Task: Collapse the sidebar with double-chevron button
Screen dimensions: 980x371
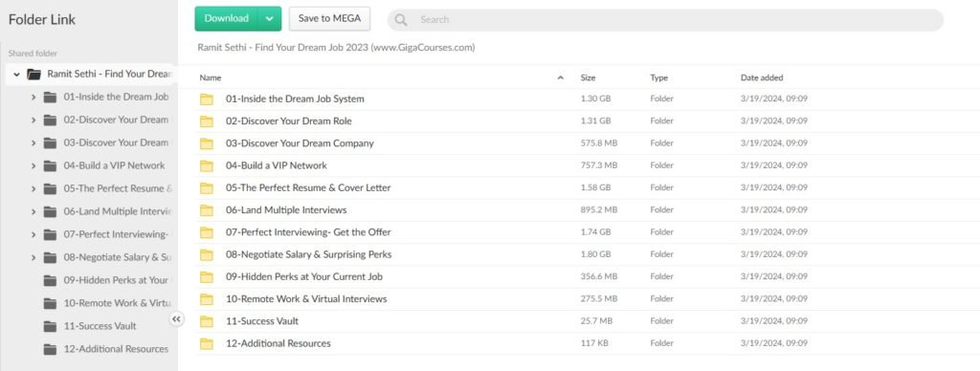Action: [176, 319]
